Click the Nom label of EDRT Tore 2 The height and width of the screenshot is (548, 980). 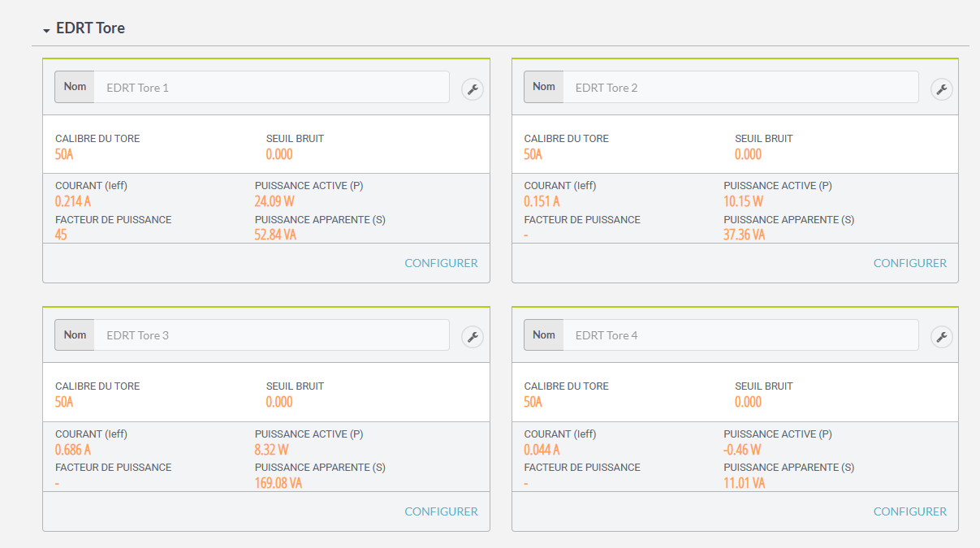544,87
